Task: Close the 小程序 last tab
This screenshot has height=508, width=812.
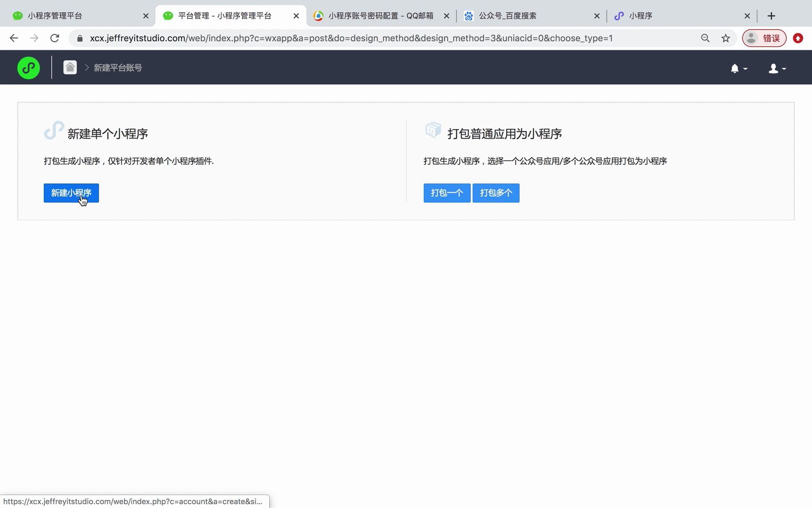Action: pyautogui.click(x=747, y=16)
